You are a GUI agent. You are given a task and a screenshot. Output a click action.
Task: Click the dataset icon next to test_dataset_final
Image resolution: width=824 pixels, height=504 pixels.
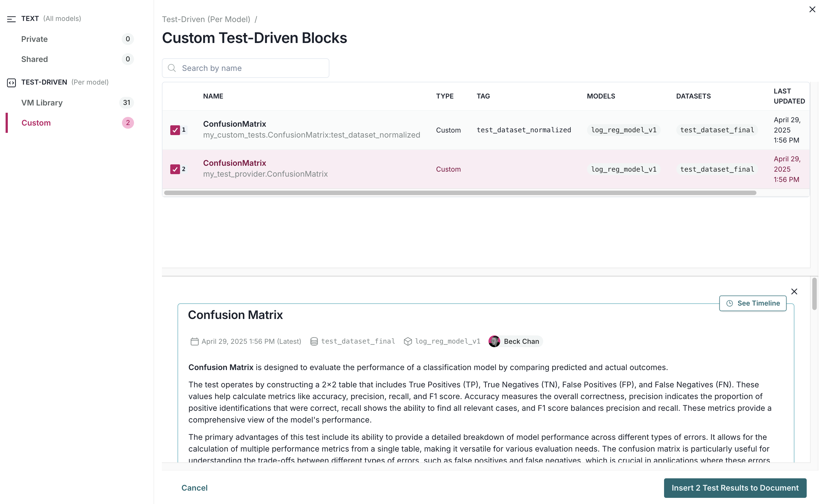point(314,342)
